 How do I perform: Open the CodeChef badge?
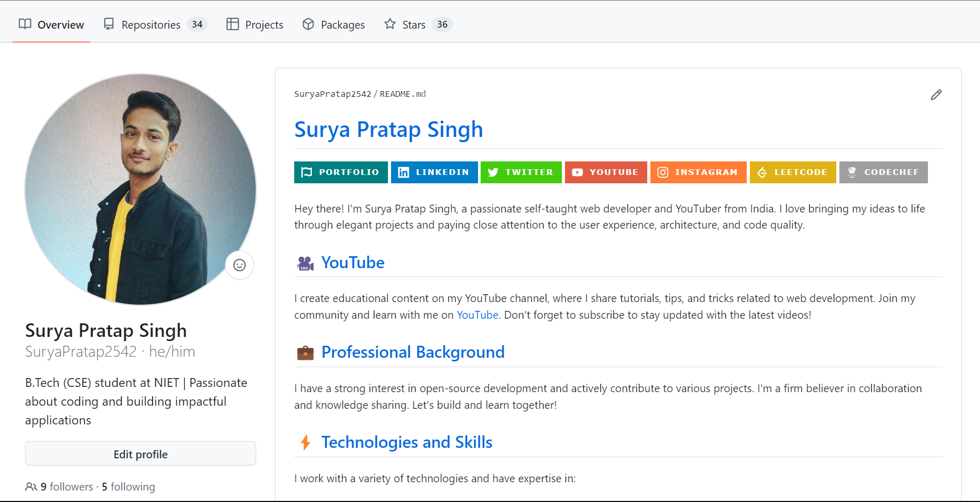click(883, 172)
